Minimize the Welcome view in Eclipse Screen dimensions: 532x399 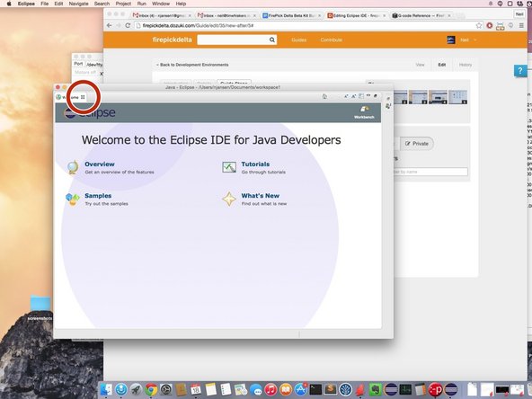point(368,96)
